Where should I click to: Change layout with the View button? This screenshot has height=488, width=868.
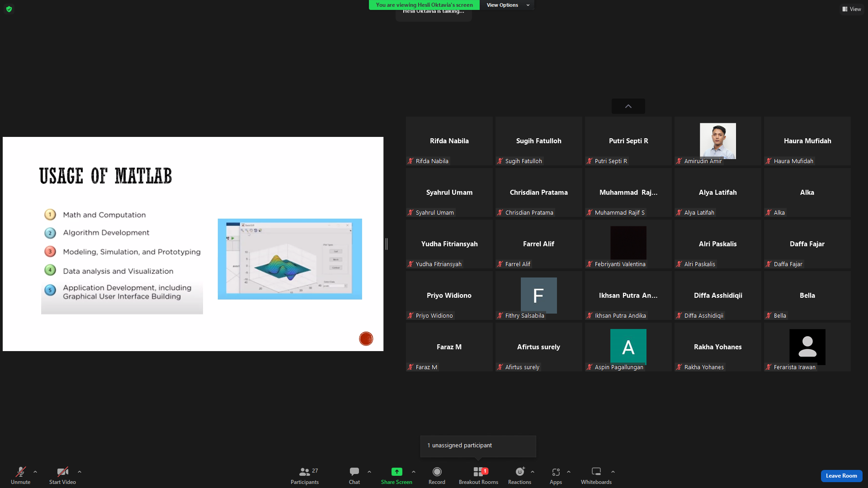852,9
